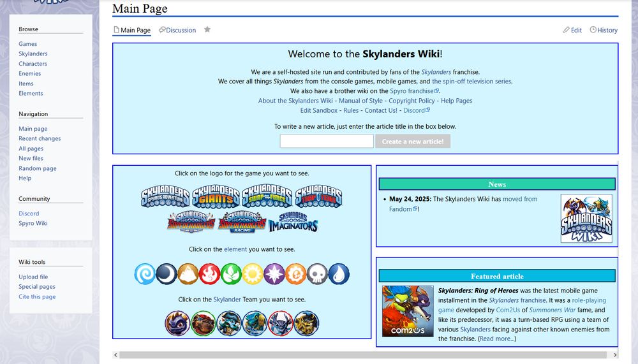Viewport: 638px width, 364px height.
Task: Click the Create a new article! button
Action: click(x=413, y=141)
